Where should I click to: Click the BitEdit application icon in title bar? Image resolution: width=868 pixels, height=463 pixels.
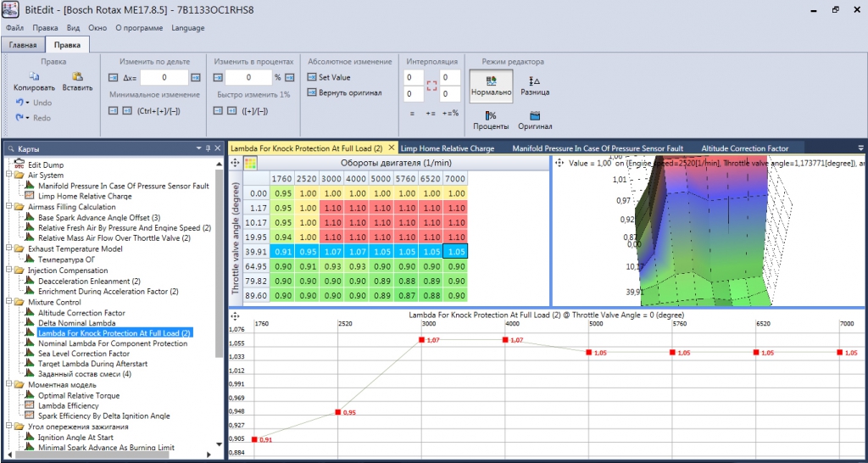[10, 10]
